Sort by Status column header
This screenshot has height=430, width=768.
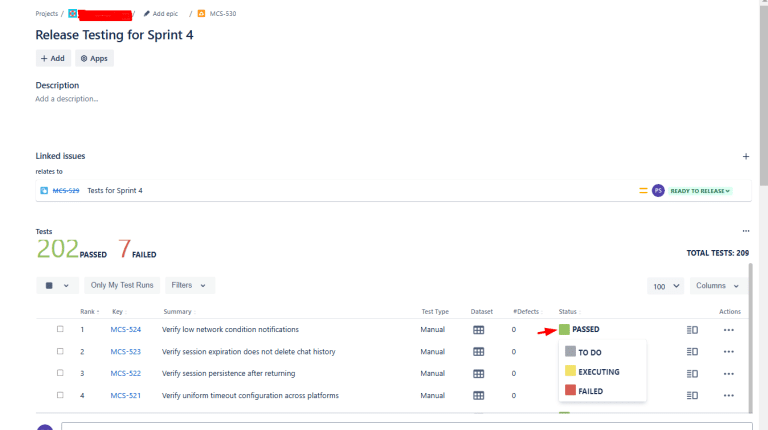(x=570, y=311)
